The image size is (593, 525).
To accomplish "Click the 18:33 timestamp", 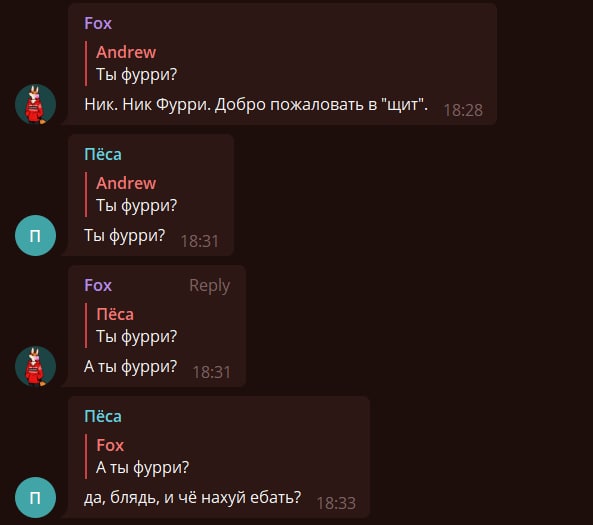I will pos(336,503).
